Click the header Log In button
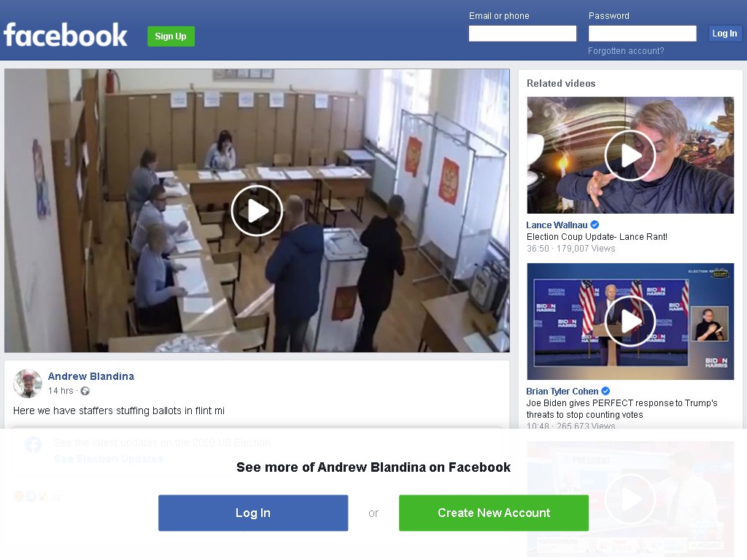 724,34
